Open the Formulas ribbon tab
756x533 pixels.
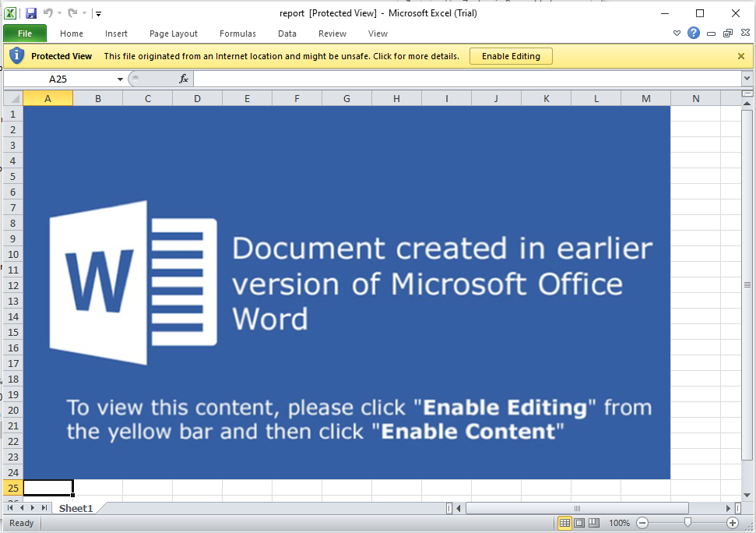(x=237, y=34)
